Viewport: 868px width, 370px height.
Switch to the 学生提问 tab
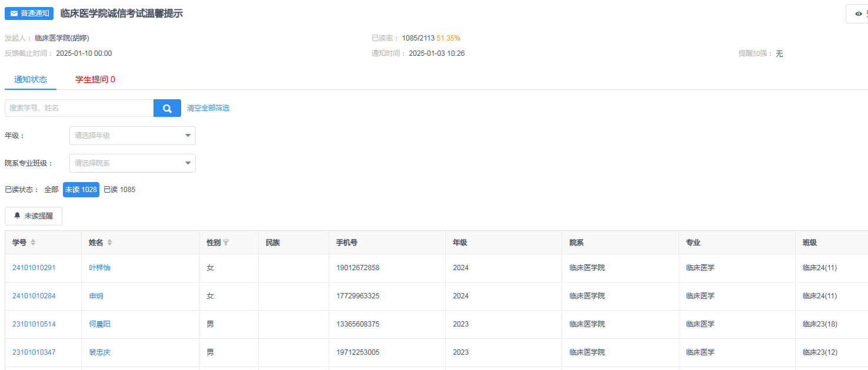click(95, 79)
